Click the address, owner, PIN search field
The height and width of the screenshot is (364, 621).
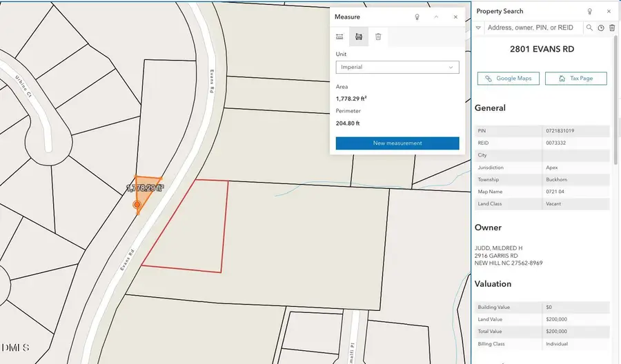pyautogui.click(x=533, y=28)
